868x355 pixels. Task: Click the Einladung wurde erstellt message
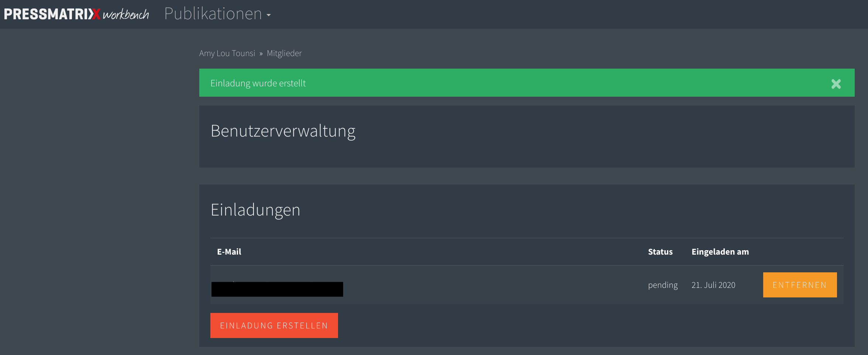click(x=258, y=83)
